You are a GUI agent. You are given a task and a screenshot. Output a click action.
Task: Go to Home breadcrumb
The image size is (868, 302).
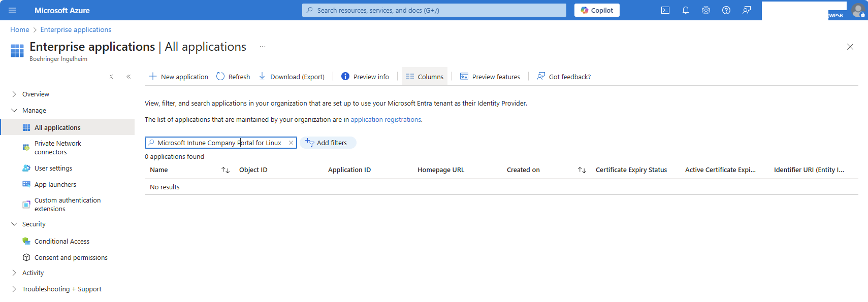coord(20,30)
